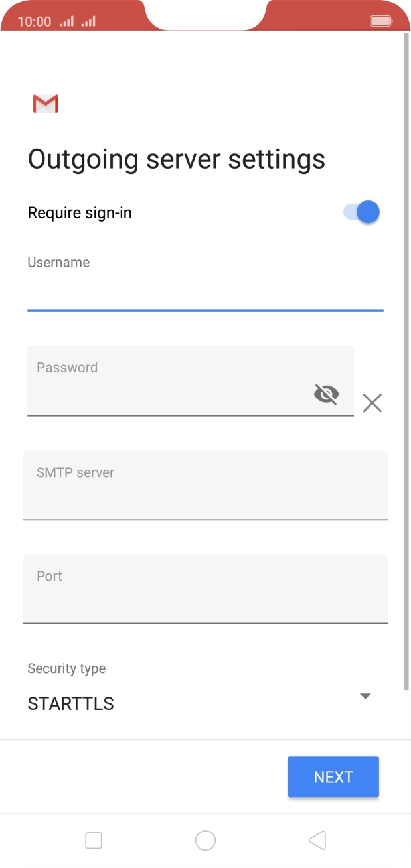The width and height of the screenshot is (411, 868).
Task: Expand the Security type dropdown arrow
Action: [x=365, y=696]
